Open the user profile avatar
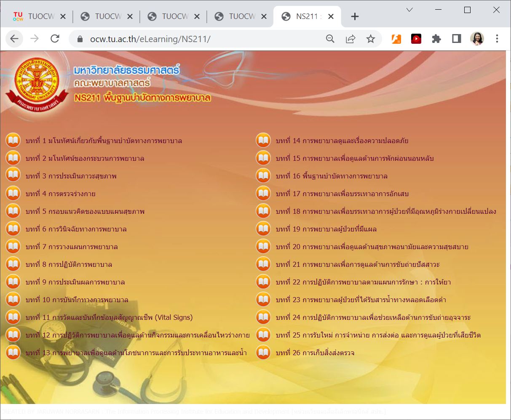This screenshot has width=511, height=420. [477, 39]
